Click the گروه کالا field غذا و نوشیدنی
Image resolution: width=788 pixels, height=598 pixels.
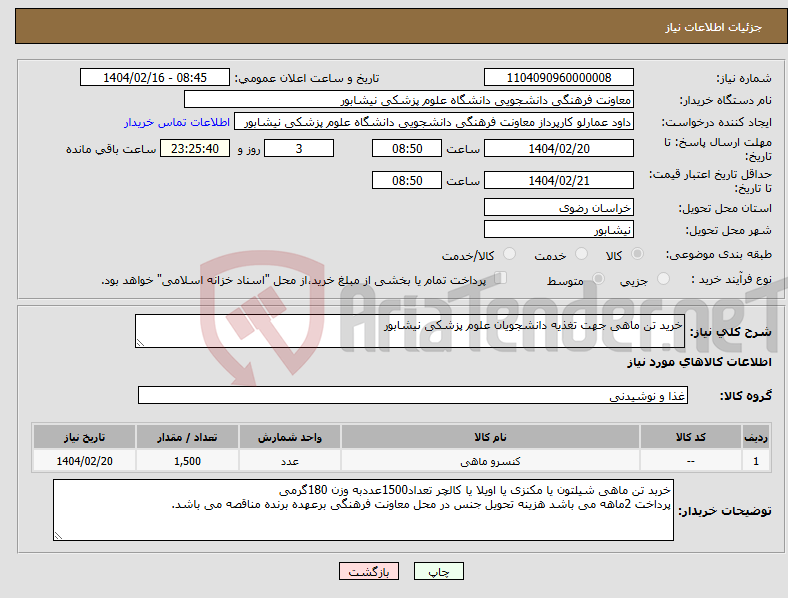(x=413, y=395)
